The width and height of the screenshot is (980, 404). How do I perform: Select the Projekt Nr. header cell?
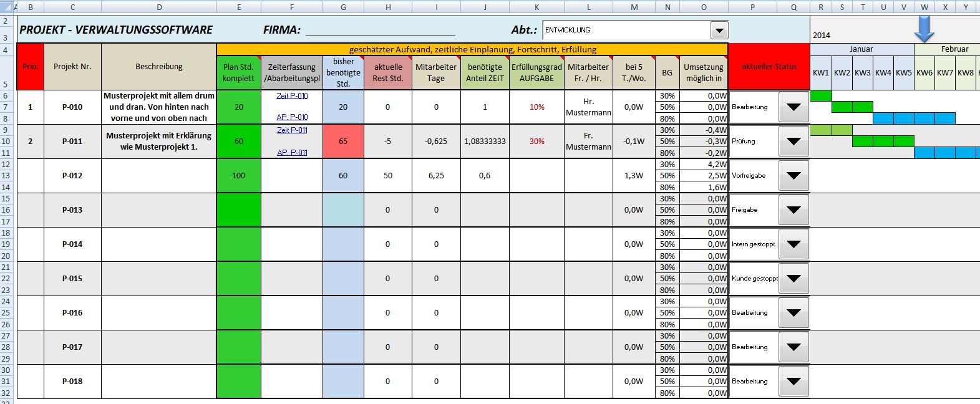[72, 67]
